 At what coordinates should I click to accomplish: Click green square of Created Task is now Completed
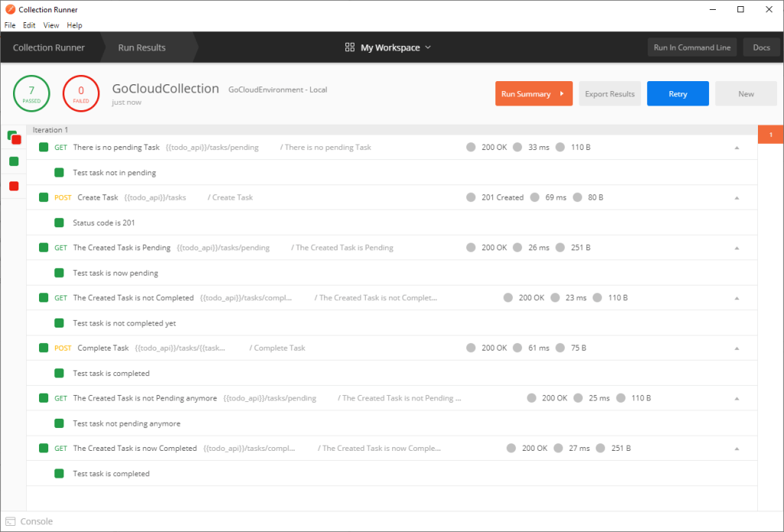(44, 448)
